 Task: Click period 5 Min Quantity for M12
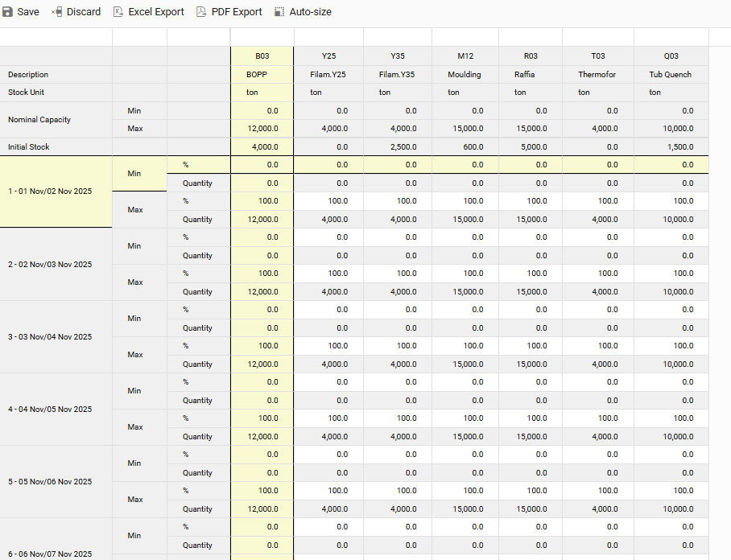point(465,473)
